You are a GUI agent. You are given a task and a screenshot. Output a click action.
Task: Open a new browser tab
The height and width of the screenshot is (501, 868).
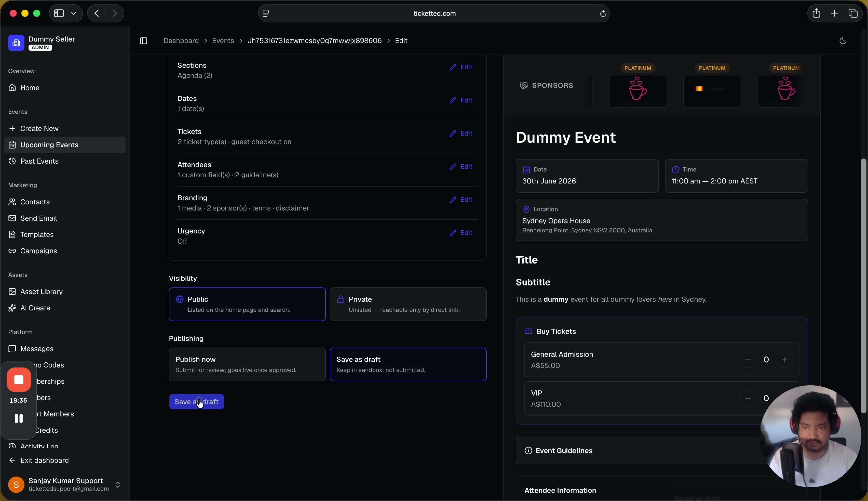click(x=835, y=14)
